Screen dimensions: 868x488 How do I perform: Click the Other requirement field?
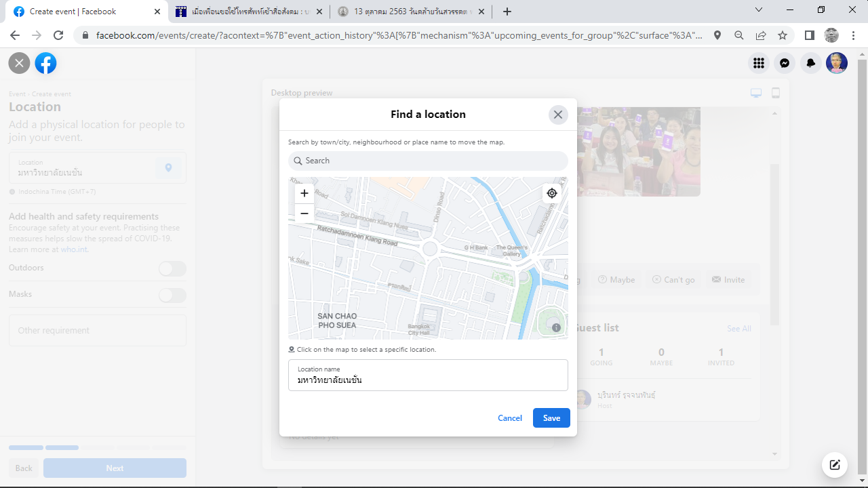tap(98, 331)
